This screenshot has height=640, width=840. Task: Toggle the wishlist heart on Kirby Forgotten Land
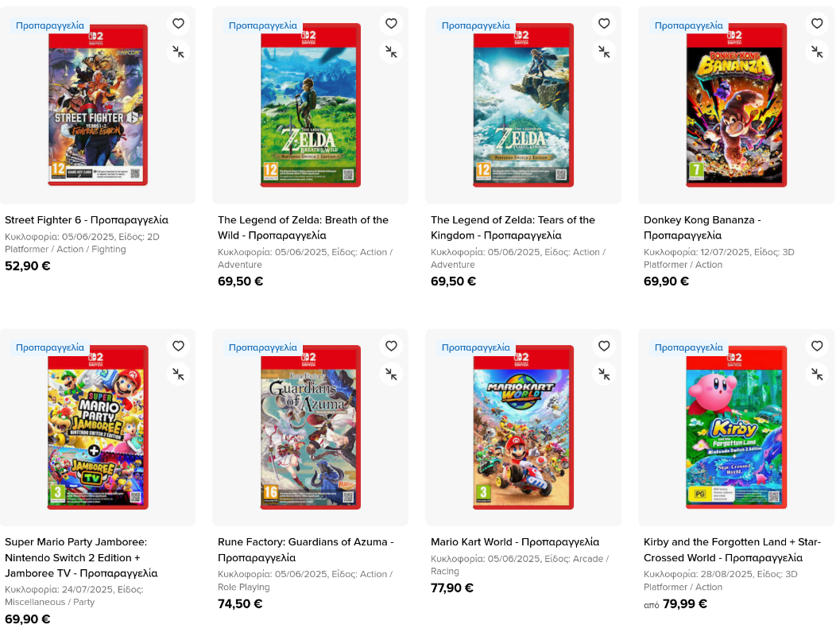[x=817, y=346]
